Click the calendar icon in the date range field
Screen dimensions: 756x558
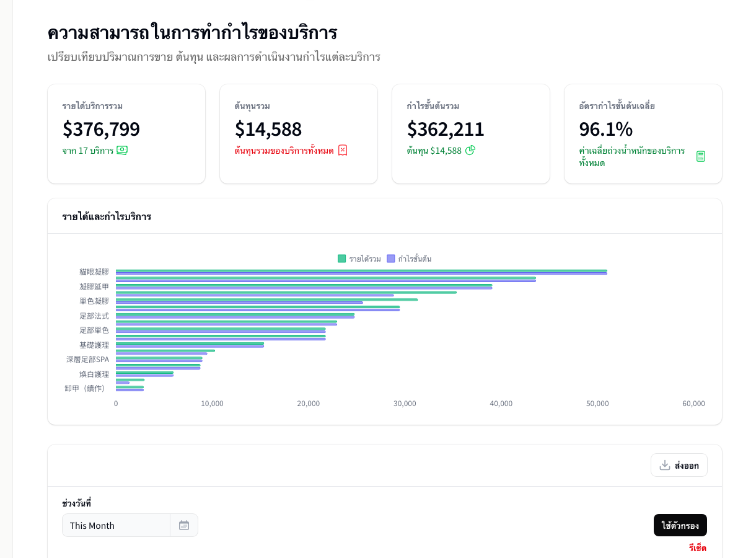click(x=183, y=525)
